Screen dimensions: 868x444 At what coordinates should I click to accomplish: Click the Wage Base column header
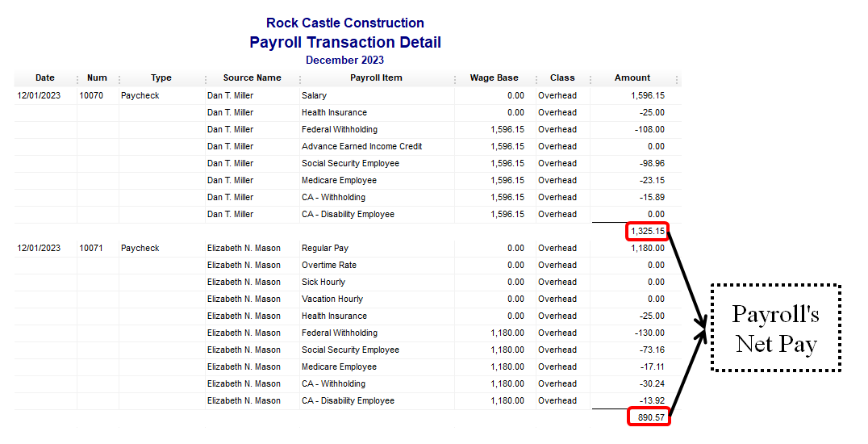pos(494,78)
